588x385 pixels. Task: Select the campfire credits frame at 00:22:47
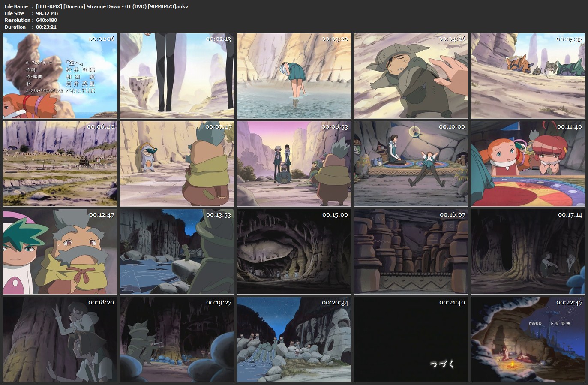pos(528,340)
